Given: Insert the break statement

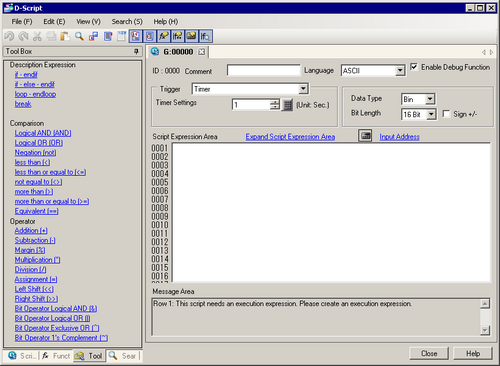Looking at the screenshot, I should tap(23, 104).
